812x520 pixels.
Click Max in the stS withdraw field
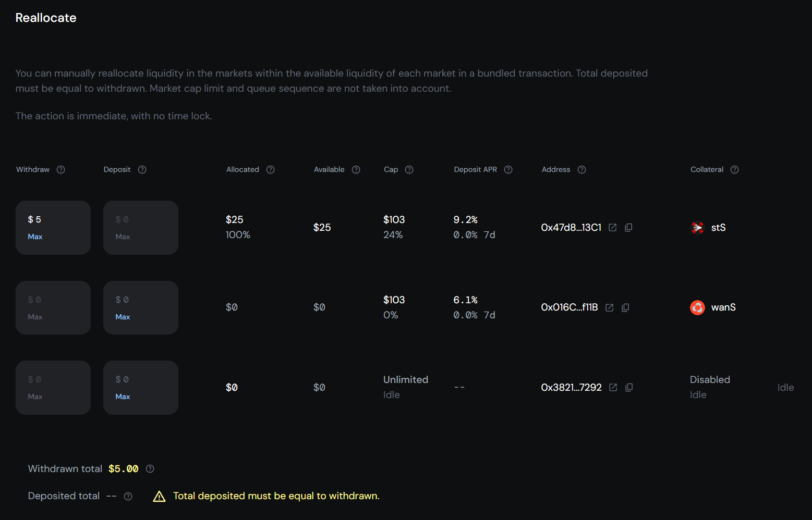pyautogui.click(x=34, y=236)
